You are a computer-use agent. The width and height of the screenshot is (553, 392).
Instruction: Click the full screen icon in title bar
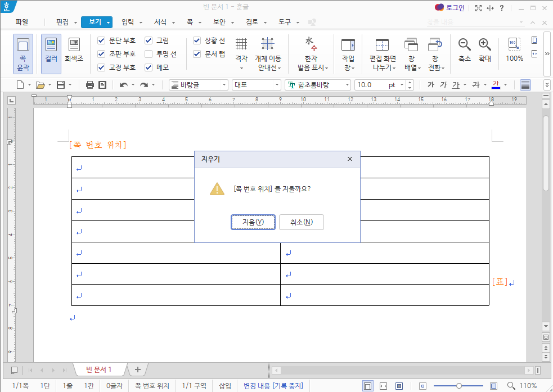point(478,8)
